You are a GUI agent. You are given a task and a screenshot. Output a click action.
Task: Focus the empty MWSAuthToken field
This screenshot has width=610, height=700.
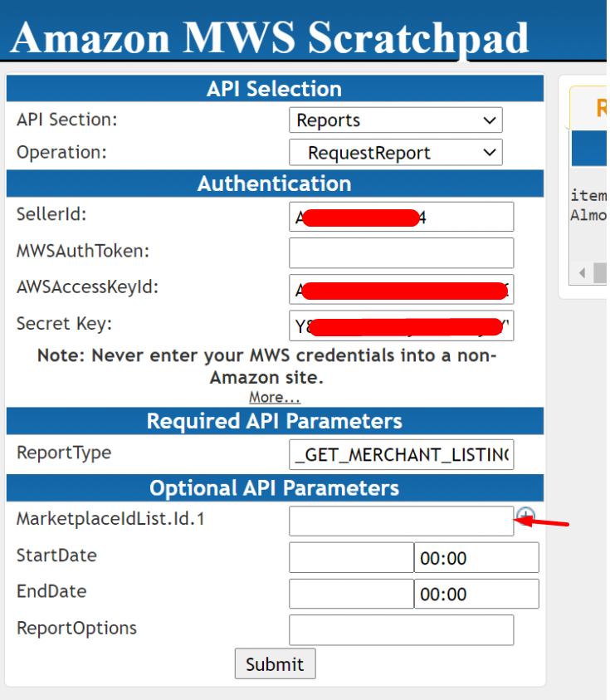(x=401, y=252)
